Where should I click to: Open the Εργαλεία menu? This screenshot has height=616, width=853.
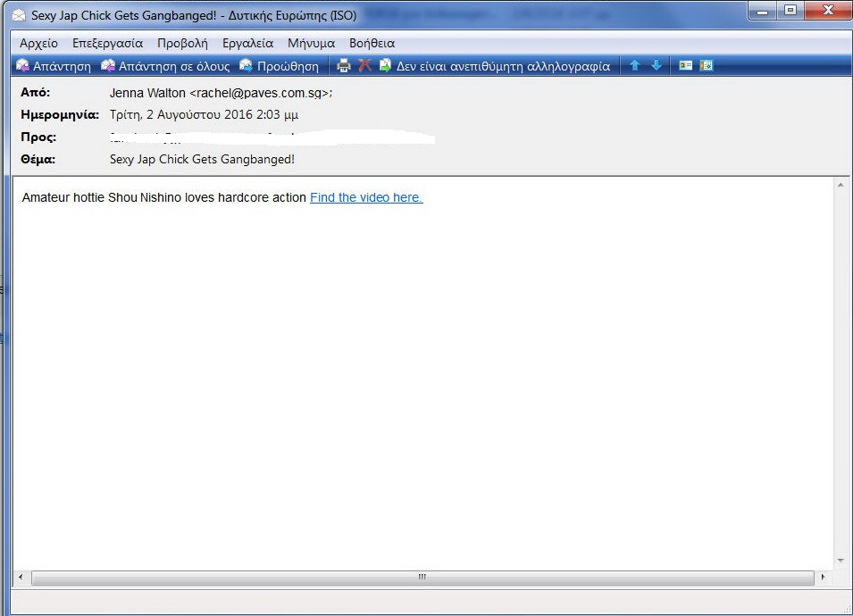(x=247, y=43)
